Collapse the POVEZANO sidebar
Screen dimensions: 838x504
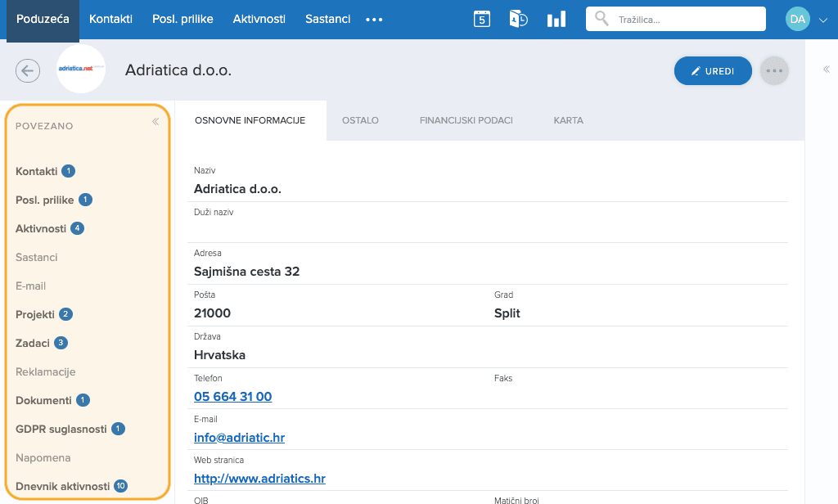coord(155,121)
